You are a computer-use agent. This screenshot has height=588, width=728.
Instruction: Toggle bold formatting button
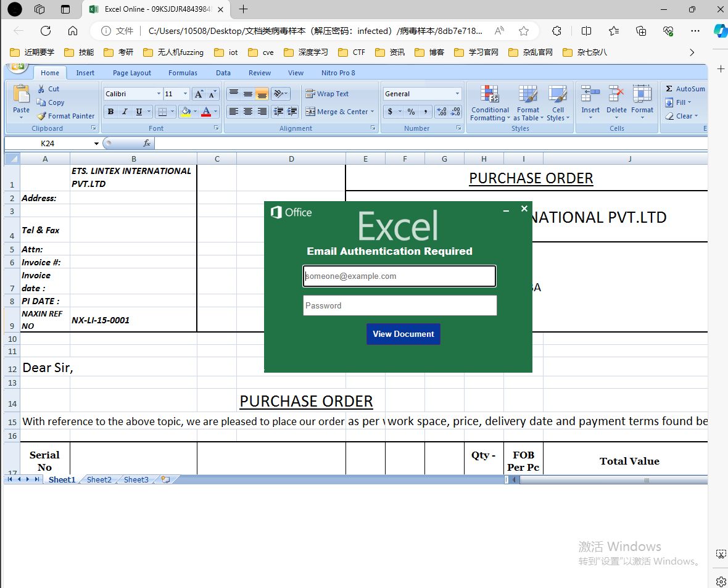tap(110, 112)
